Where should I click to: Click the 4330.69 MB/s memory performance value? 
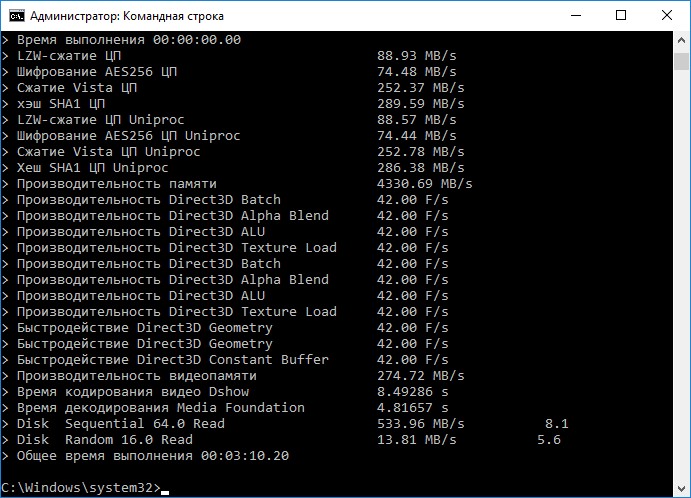point(424,184)
